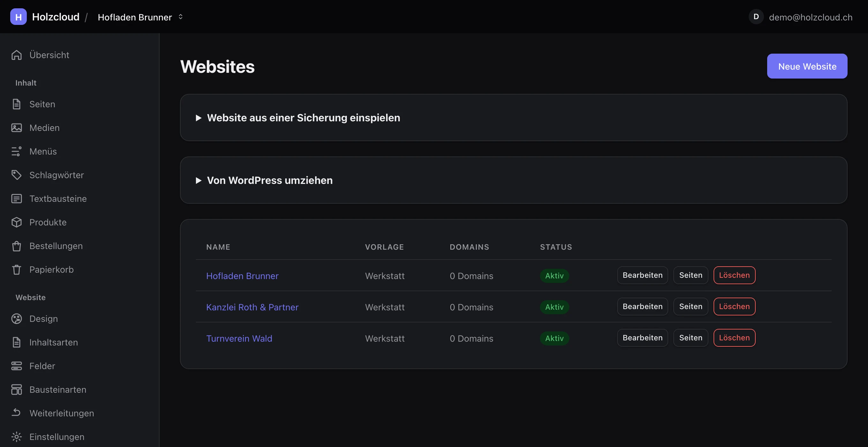Click Löschen for Turnverein Wald
The width and height of the screenshot is (868, 447).
tap(734, 338)
